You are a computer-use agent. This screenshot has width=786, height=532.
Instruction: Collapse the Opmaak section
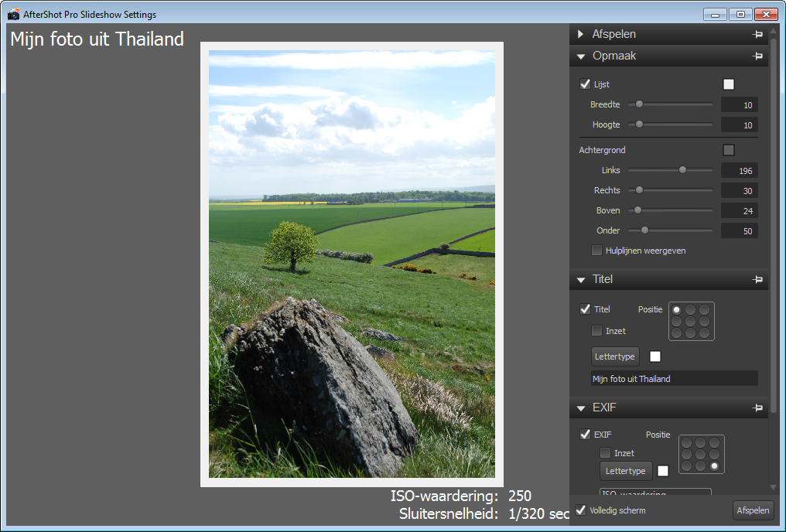point(581,56)
